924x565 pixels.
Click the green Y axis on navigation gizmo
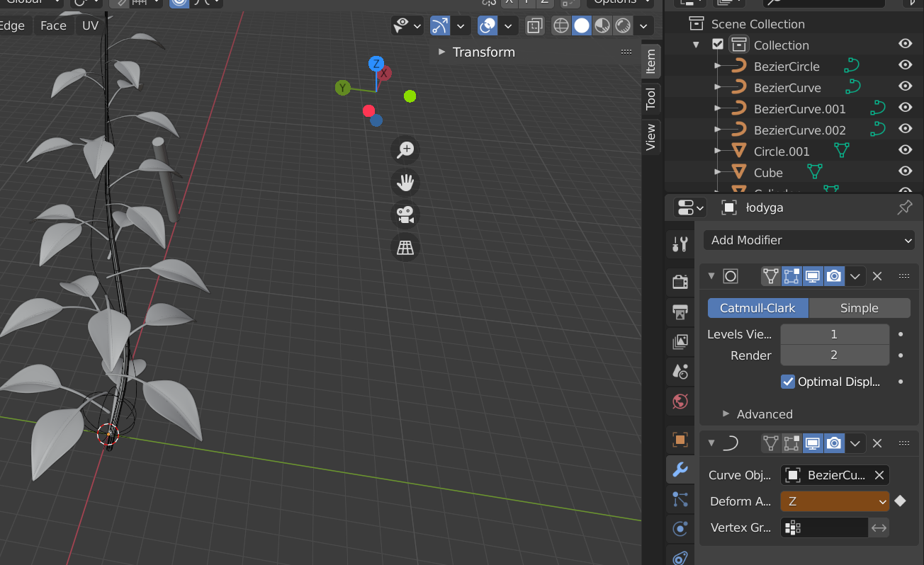click(343, 88)
